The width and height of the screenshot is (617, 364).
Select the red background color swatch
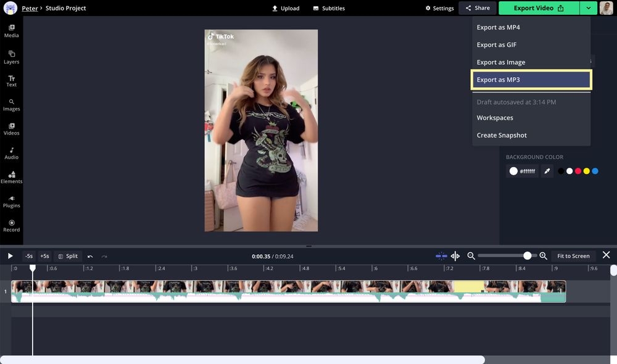578,172
